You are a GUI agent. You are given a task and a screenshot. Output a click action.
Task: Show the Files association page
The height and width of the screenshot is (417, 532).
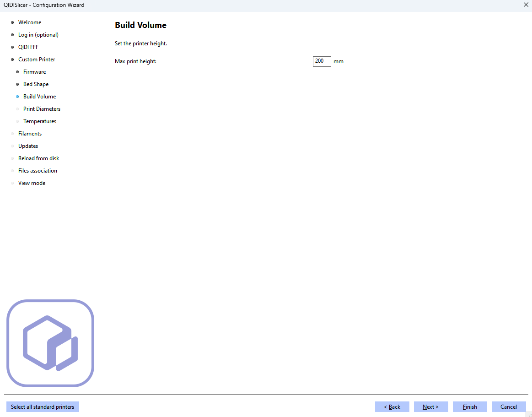click(x=38, y=171)
